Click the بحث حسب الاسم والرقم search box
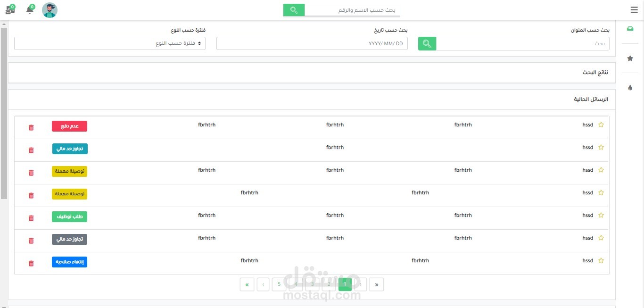Viewport: 644px width, 308px height. 352,10
